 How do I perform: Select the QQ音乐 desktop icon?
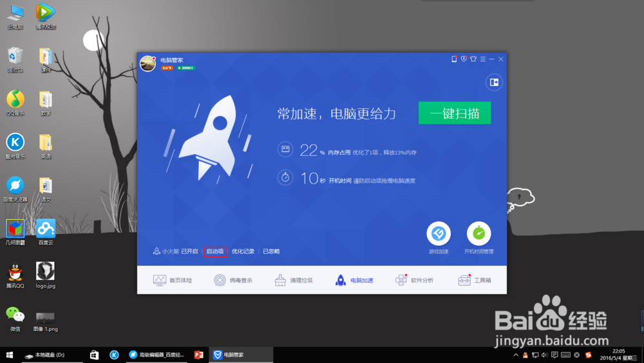point(15,103)
